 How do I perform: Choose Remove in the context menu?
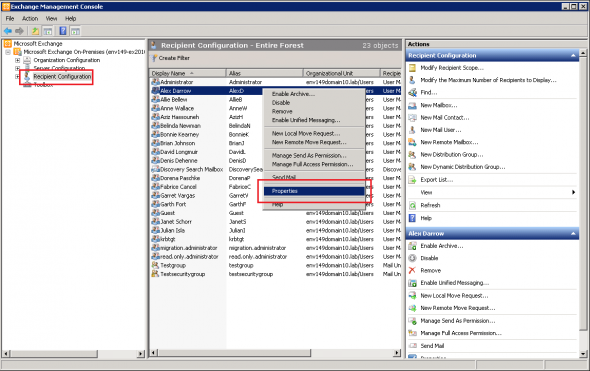pos(314,111)
